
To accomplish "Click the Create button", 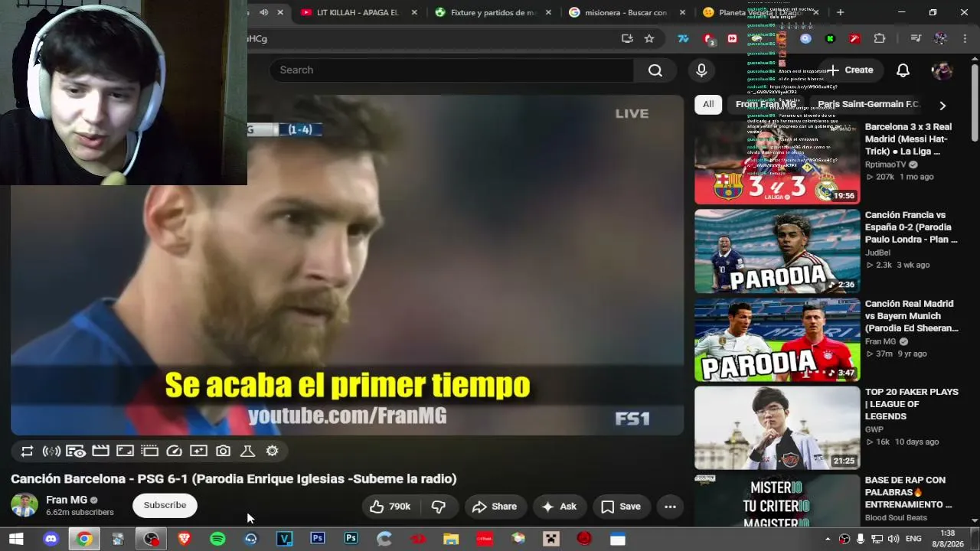I will tap(850, 70).
